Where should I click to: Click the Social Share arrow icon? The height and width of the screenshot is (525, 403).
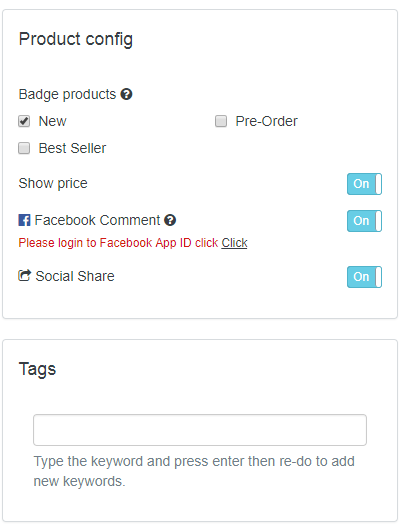pyautogui.click(x=24, y=276)
